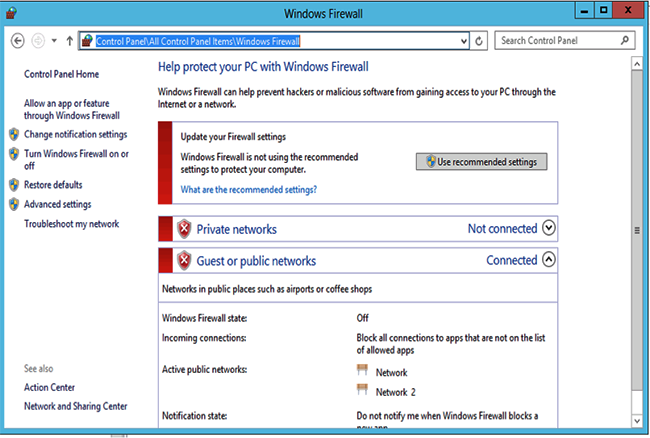
Task: Click the Up one level arrow
Action: [69, 41]
